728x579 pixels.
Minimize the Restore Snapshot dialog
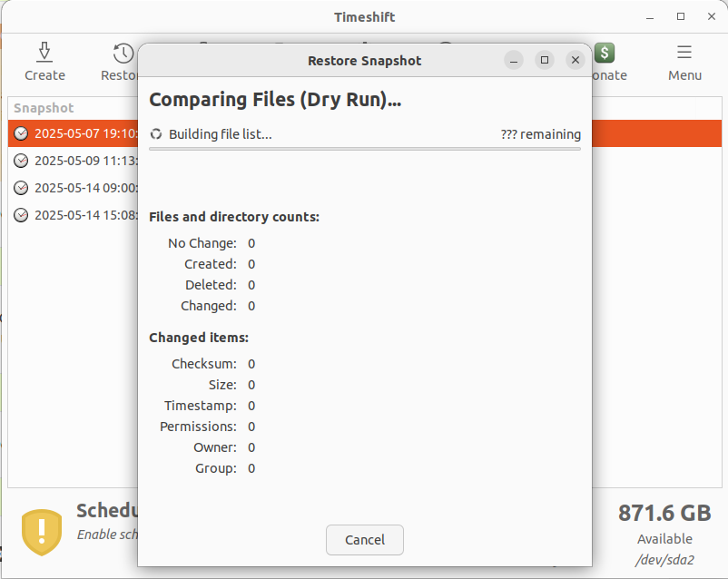coord(514,61)
